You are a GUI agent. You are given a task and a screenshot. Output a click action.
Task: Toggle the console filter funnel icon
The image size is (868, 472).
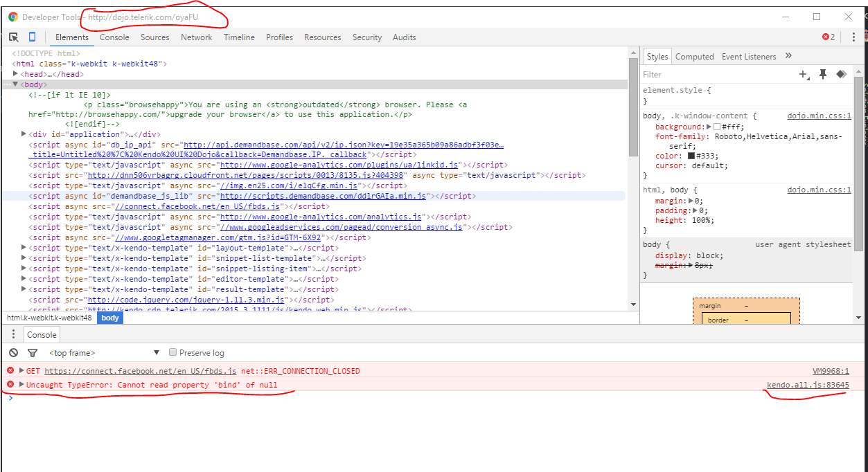point(32,352)
